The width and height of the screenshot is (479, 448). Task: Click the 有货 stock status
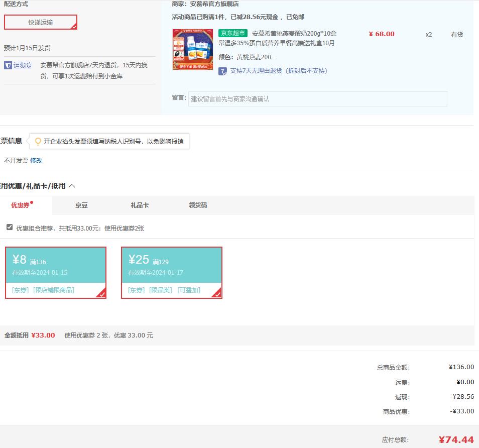click(x=457, y=35)
